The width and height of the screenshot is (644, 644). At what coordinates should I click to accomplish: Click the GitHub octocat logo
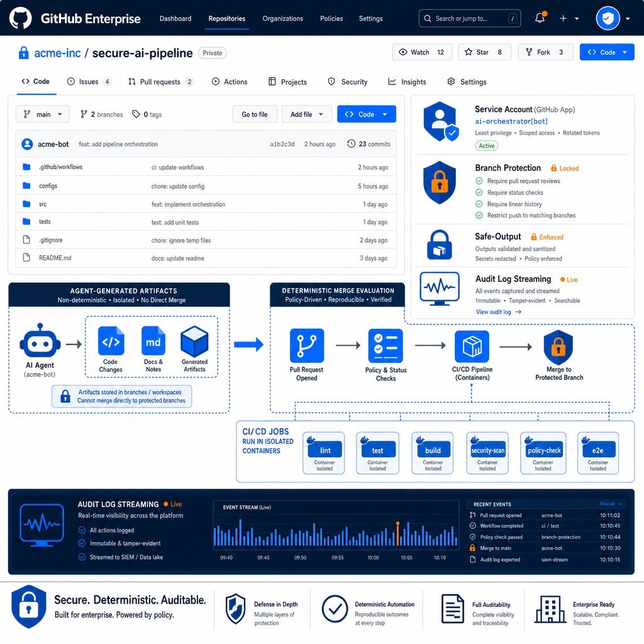click(x=20, y=18)
